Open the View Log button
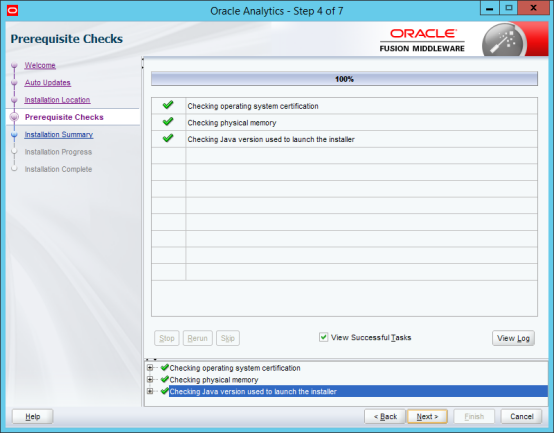The height and width of the screenshot is (433, 554). [513, 338]
